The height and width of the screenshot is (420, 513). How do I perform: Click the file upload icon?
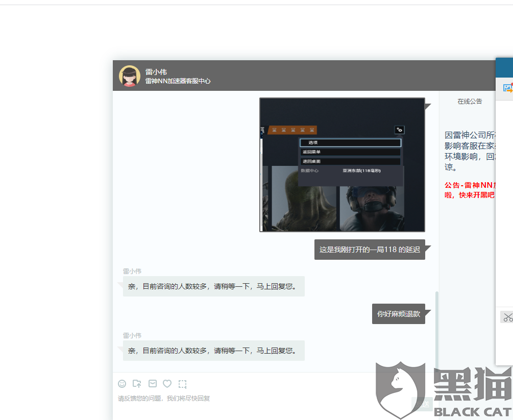[137, 384]
